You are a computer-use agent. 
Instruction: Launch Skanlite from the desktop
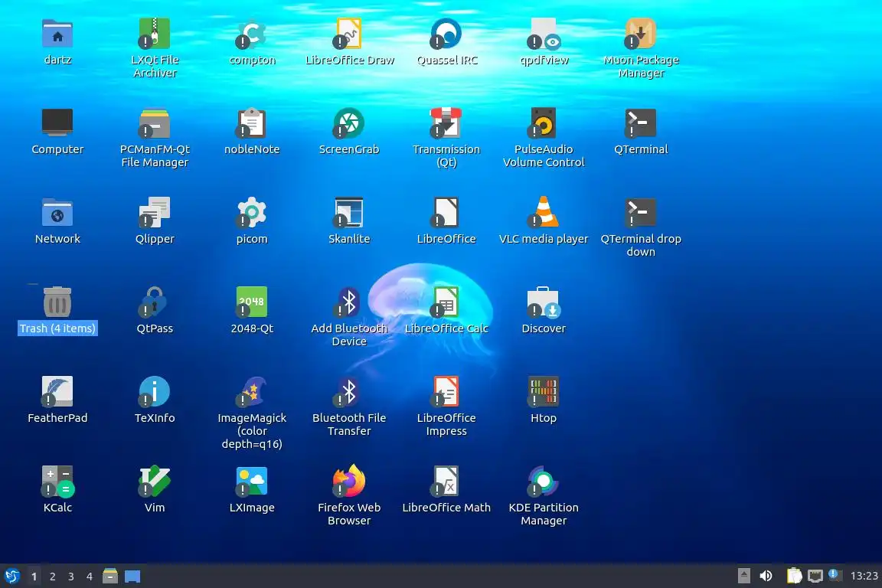coord(349,213)
